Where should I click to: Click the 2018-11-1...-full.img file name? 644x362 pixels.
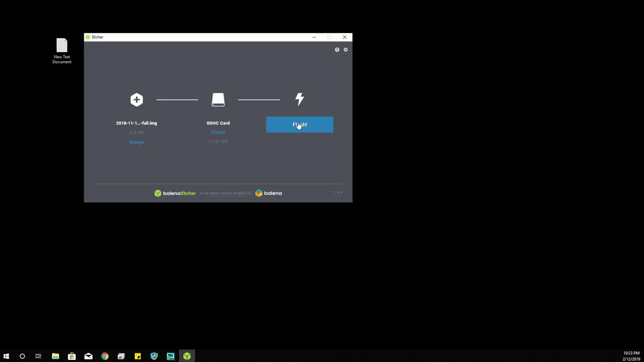pos(136,123)
